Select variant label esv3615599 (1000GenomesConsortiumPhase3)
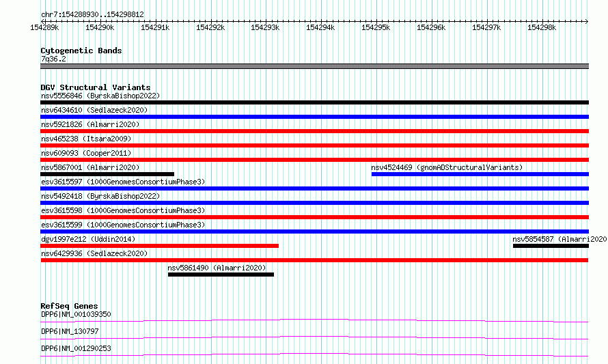 pos(123,225)
